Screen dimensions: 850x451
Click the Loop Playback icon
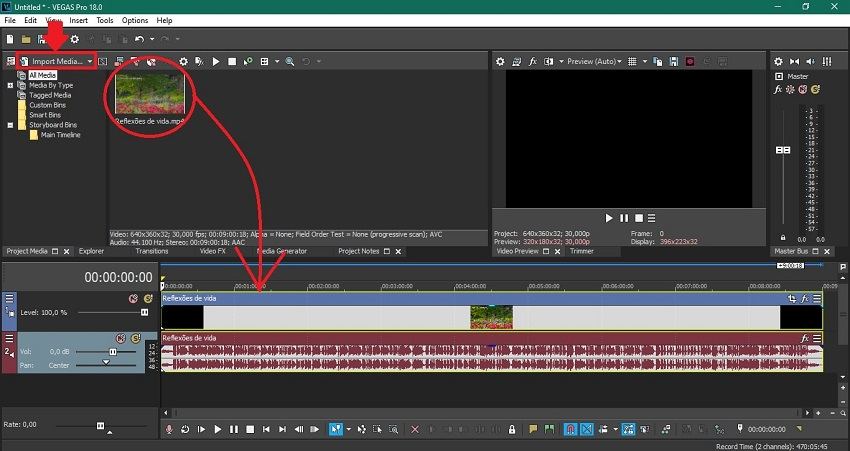184,429
